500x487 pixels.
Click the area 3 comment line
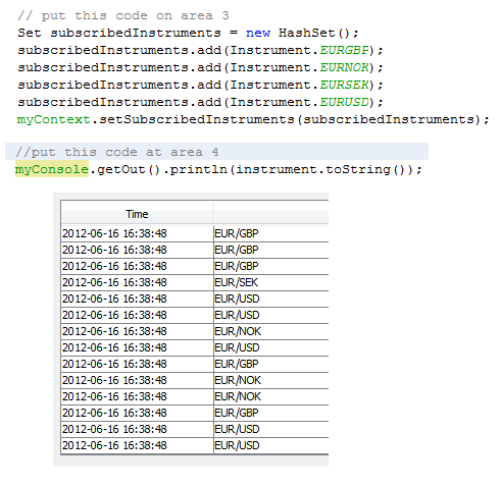click(123, 16)
